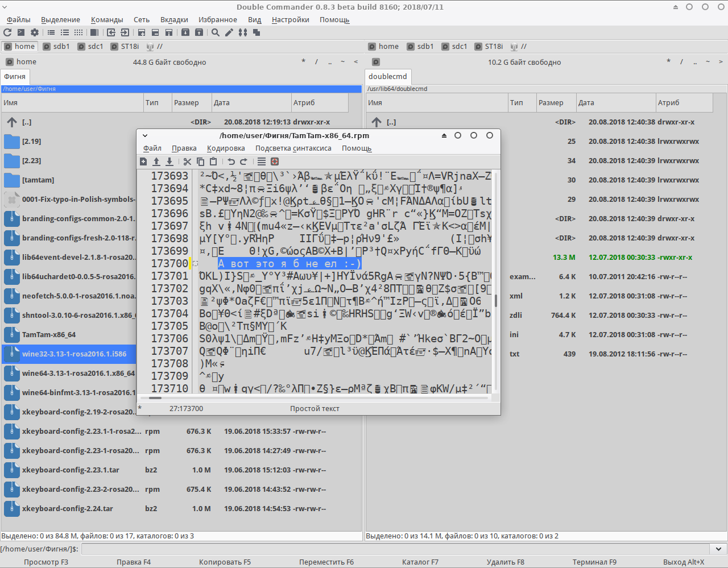Image resolution: width=728 pixels, height=568 pixels.
Task: Open the Кодировка menu in editor
Action: 226,148
